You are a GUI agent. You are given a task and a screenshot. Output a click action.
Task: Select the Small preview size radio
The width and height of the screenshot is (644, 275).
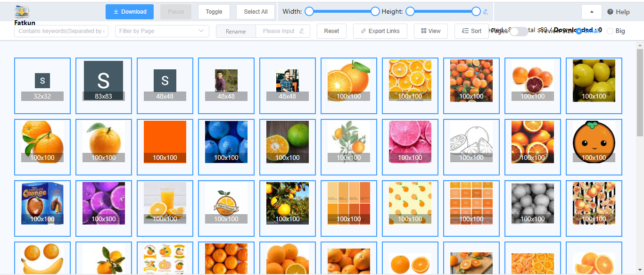click(x=579, y=31)
